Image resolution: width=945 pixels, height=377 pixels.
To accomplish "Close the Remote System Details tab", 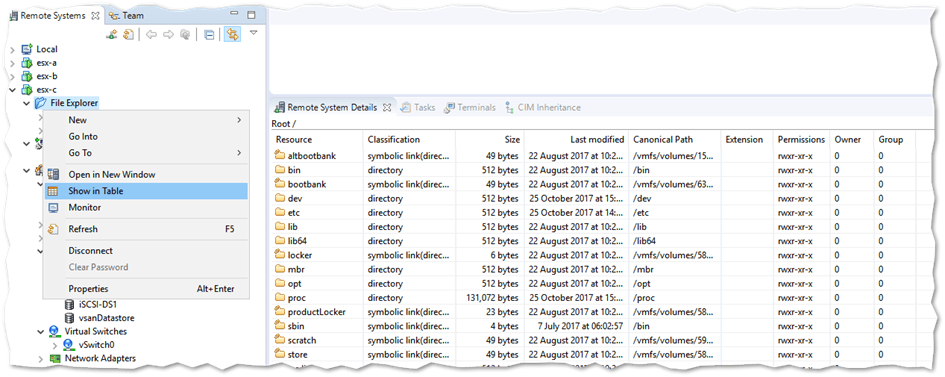I will [x=387, y=107].
